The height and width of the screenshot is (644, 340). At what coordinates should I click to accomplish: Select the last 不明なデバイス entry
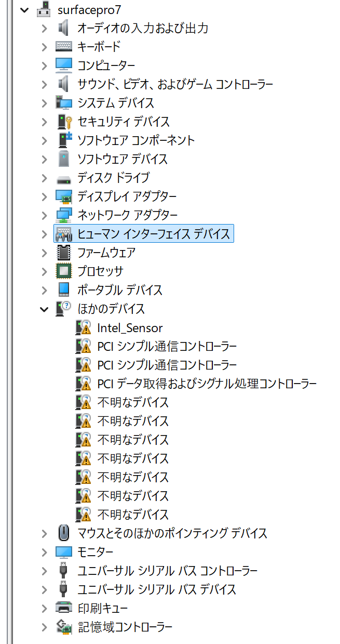pyautogui.click(x=133, y=514)
